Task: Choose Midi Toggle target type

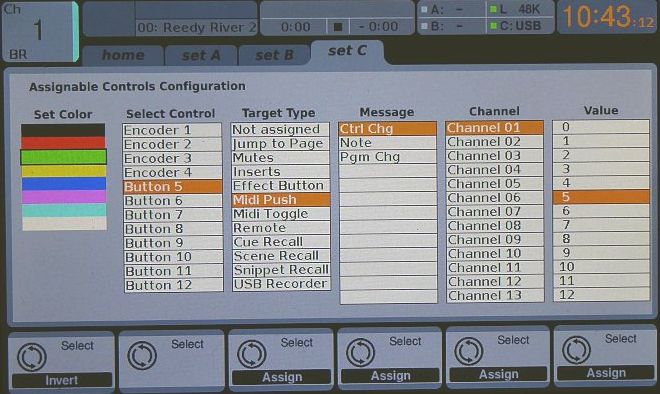Action: tap(281, 214)
